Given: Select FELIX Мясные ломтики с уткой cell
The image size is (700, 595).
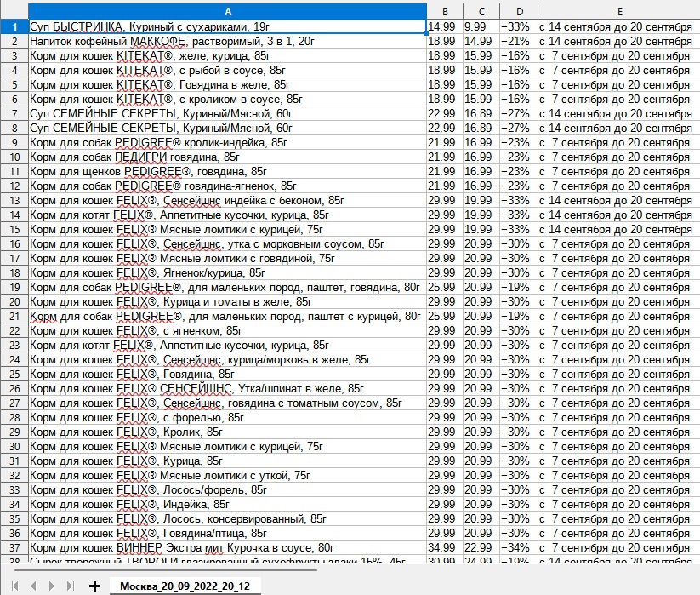Looking at the screenshot, I should pos(227,475).
